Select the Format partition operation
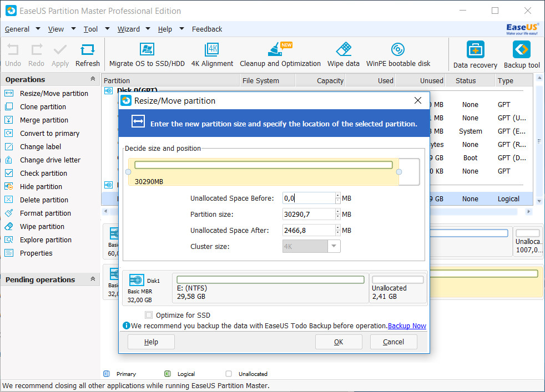This screenshot has width=545, height=392. click(x=45, y=213)
